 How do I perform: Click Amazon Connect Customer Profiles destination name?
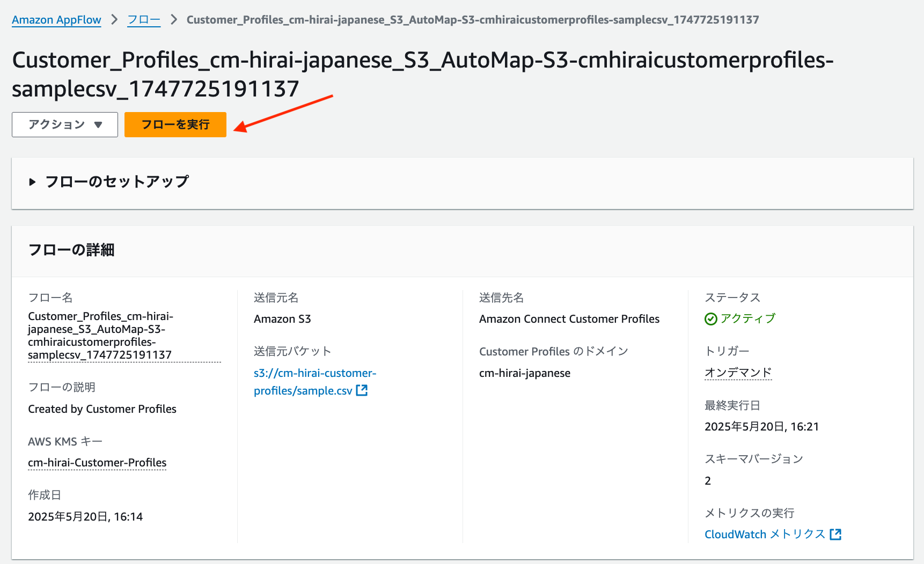[x=569, y=318]
